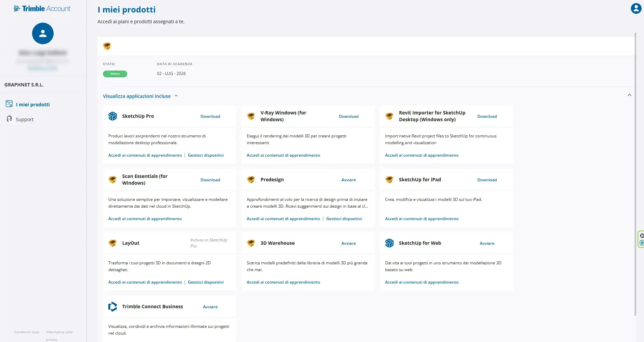Launch Trimble Connect Business with Avviare
This screenshot has width=644, height=342.
(x=210, y=307)
